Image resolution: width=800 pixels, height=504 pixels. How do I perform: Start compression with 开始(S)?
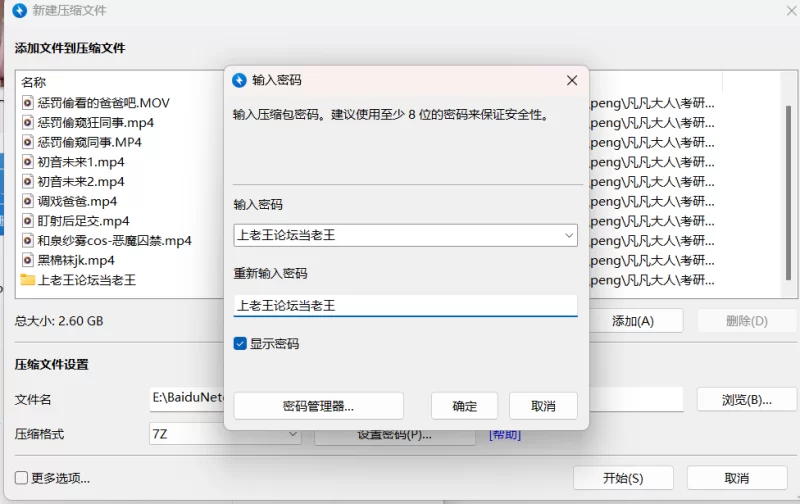point(623,478)
